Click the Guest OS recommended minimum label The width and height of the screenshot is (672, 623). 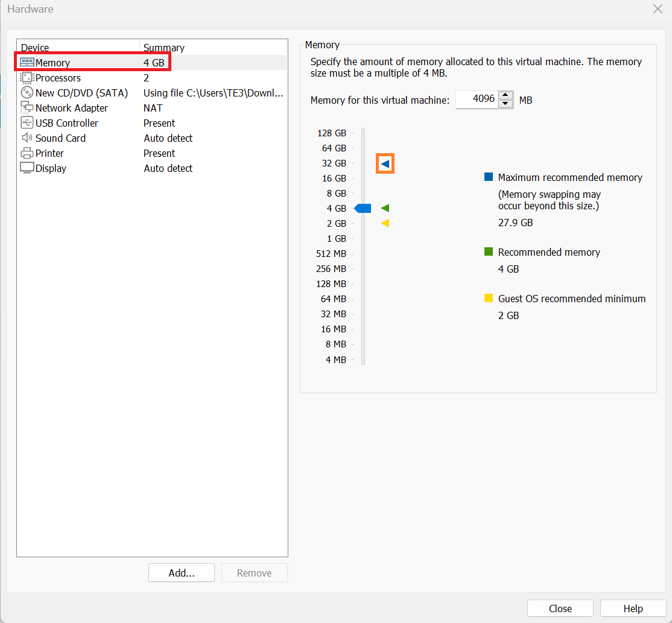572,299
